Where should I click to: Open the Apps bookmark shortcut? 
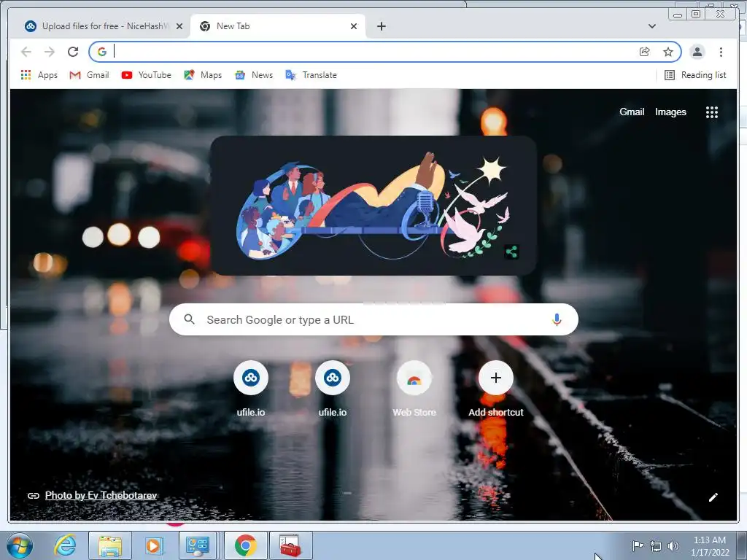click(39, 75)
